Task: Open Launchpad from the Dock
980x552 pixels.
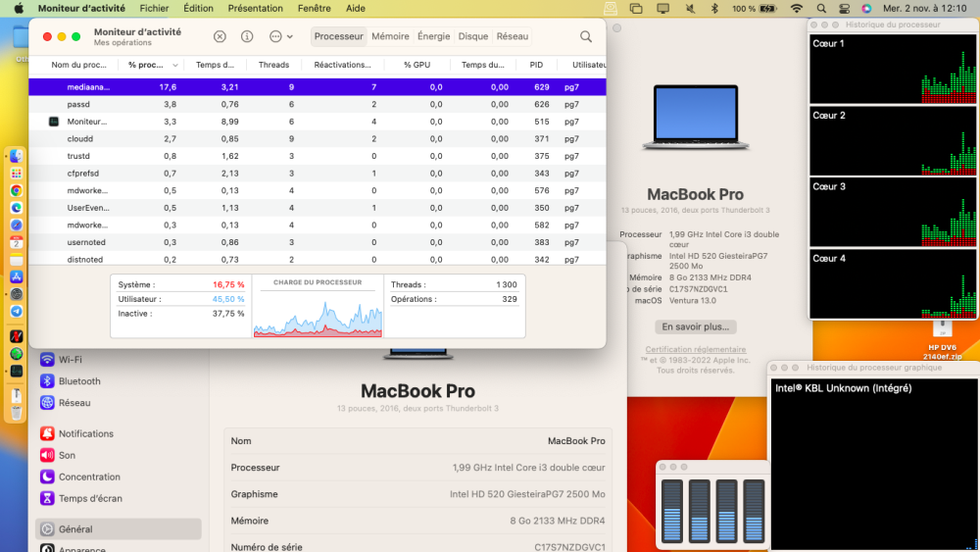Action: click(17, 174)
